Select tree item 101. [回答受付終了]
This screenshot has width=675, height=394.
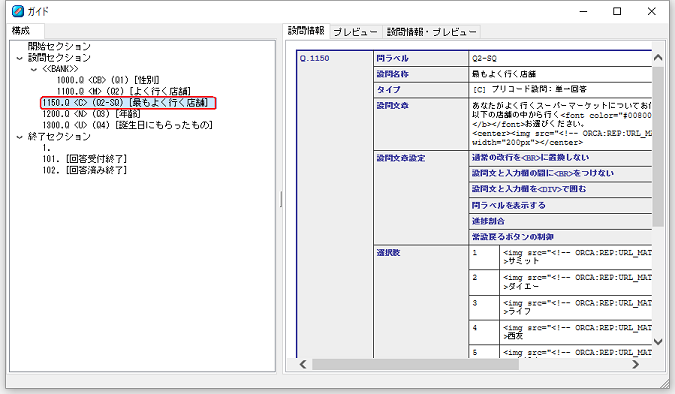pos(84,159)
